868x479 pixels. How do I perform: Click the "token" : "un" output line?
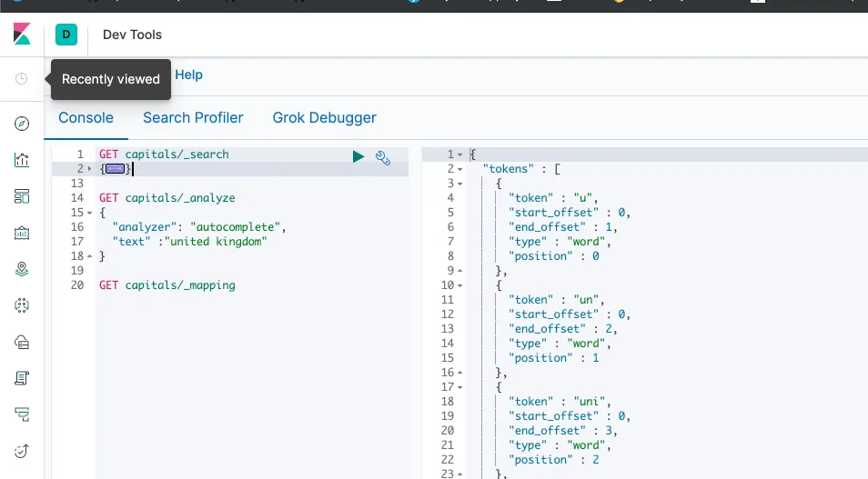click(x=556, y=300)
